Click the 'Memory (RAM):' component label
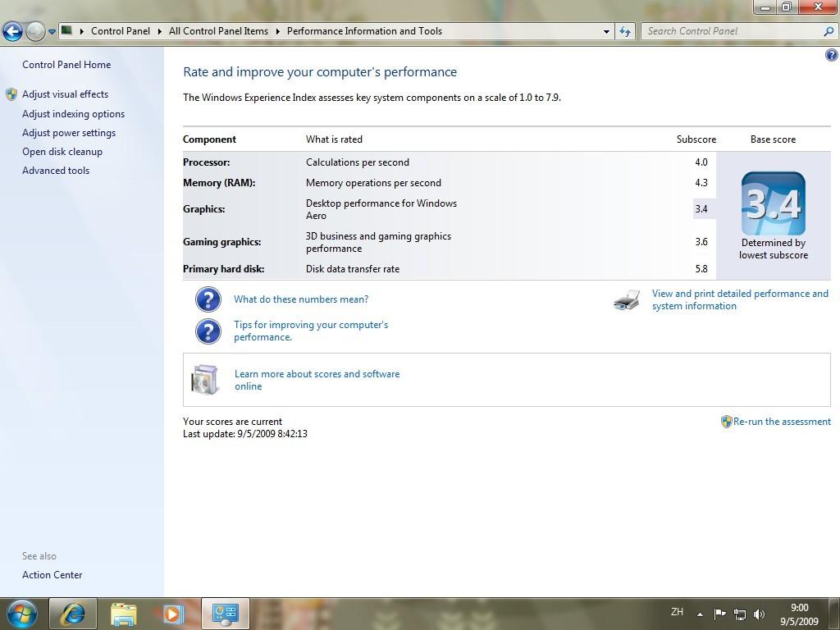This screenshot has width=840, height=630. (219, 183)
